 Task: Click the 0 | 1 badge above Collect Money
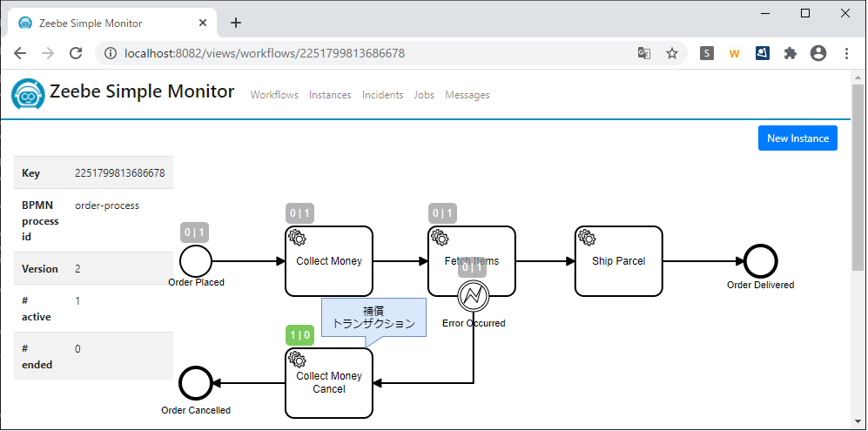click(299, 213)
